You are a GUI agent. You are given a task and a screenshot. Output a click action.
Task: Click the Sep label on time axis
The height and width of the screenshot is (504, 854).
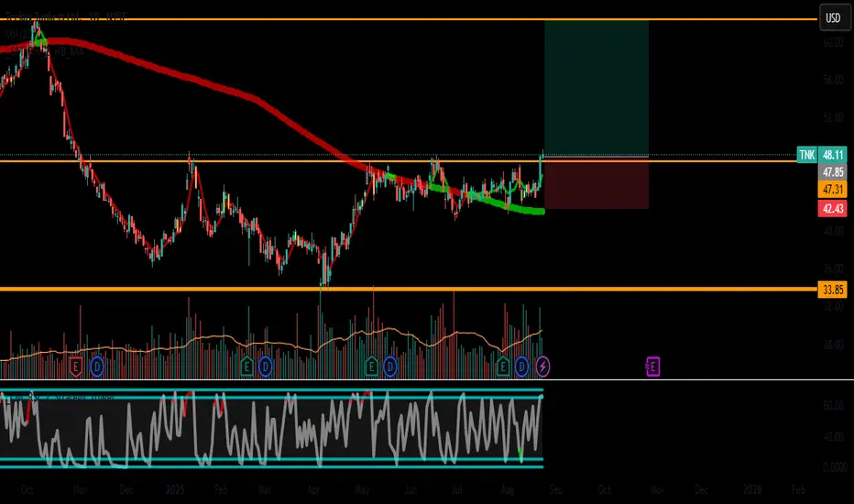[555, 490]
